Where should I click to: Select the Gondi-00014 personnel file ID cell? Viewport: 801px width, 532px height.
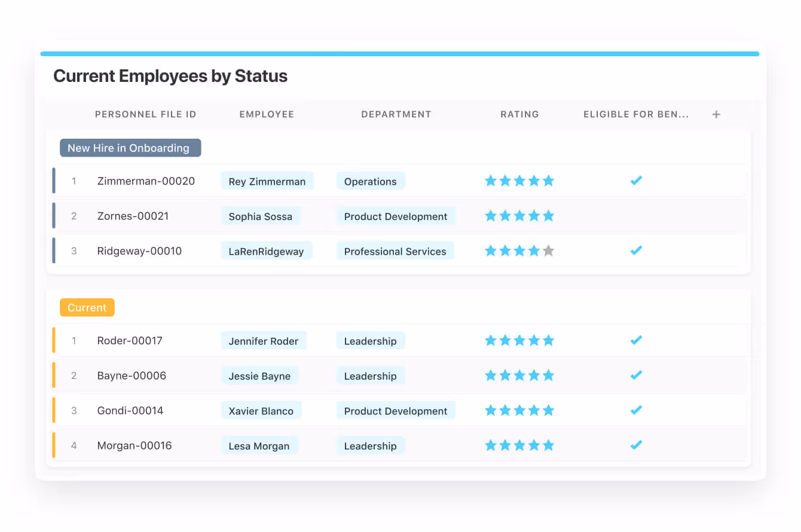pyautogui.click(x=130, y=411)
